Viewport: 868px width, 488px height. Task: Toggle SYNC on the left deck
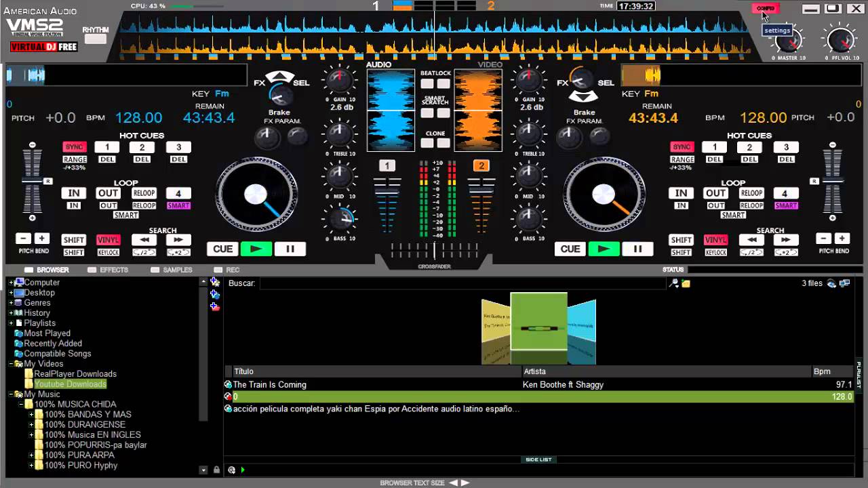pos(75,147)
